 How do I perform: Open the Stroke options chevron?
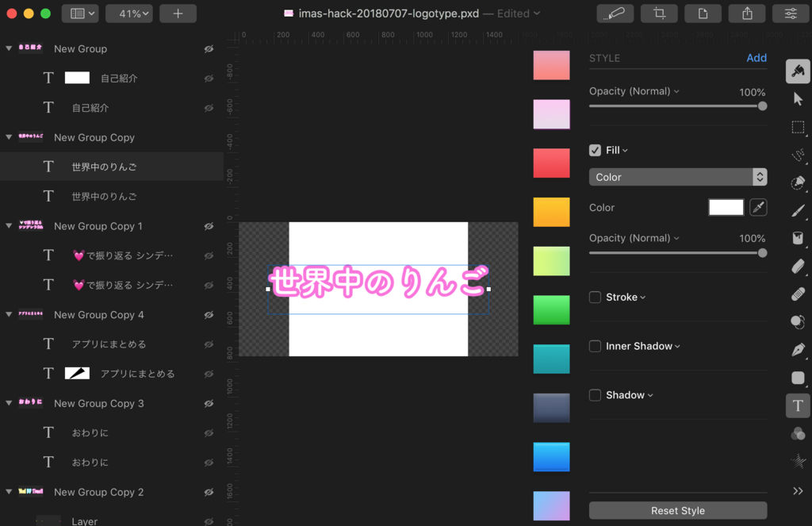(642, 298)
